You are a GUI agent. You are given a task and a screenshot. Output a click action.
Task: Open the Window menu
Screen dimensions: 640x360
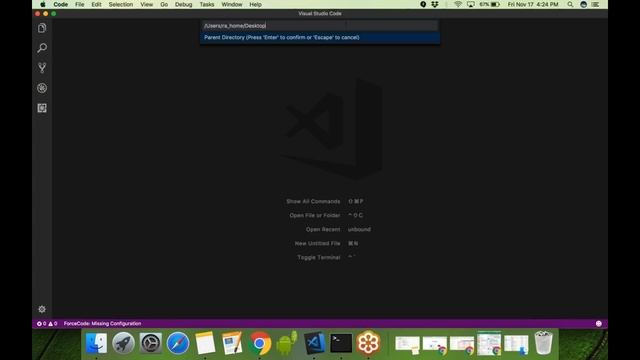(232, 4)
